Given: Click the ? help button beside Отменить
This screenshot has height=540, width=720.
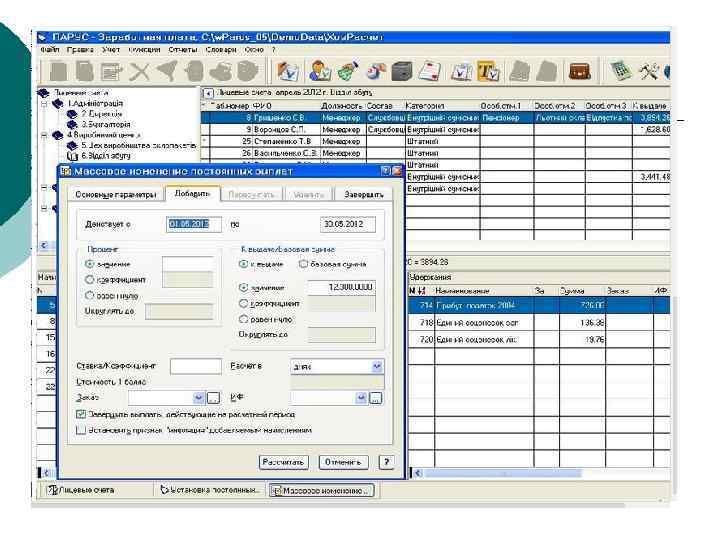Looking at the screenshot, I should (387, 462).
